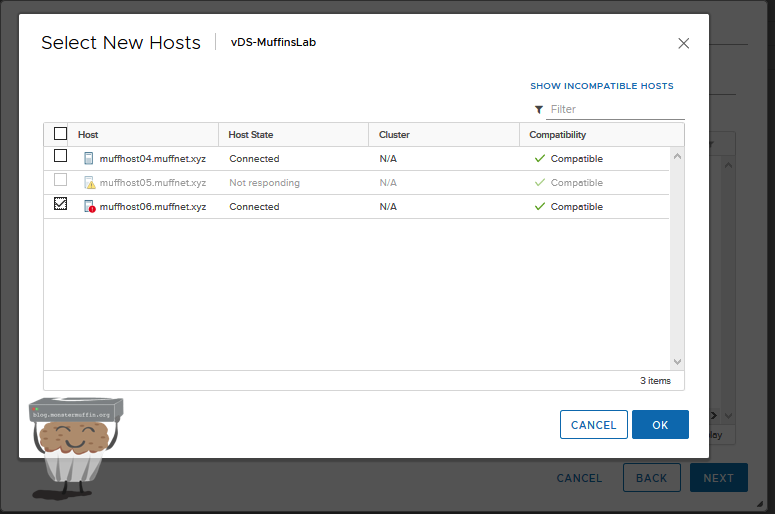This screenshot has width=775, height=514.
Task: Click the muffhost04 host icon
Action: (x=89, y=158)
